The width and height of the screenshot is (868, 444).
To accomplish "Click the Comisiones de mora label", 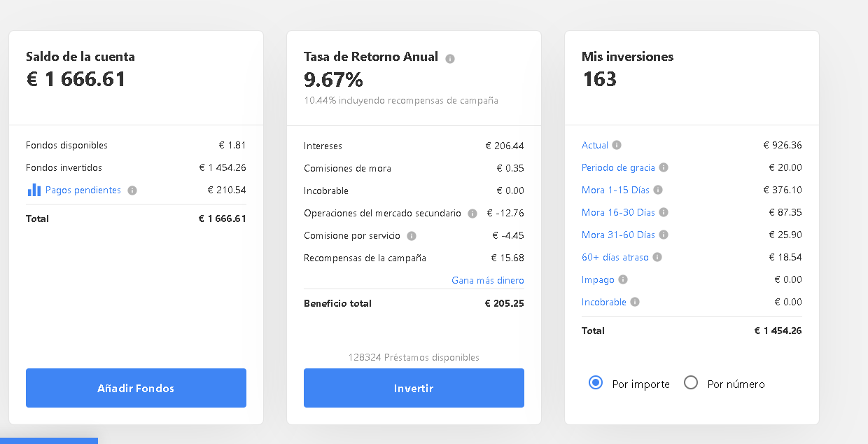I will tap(347, 168).
